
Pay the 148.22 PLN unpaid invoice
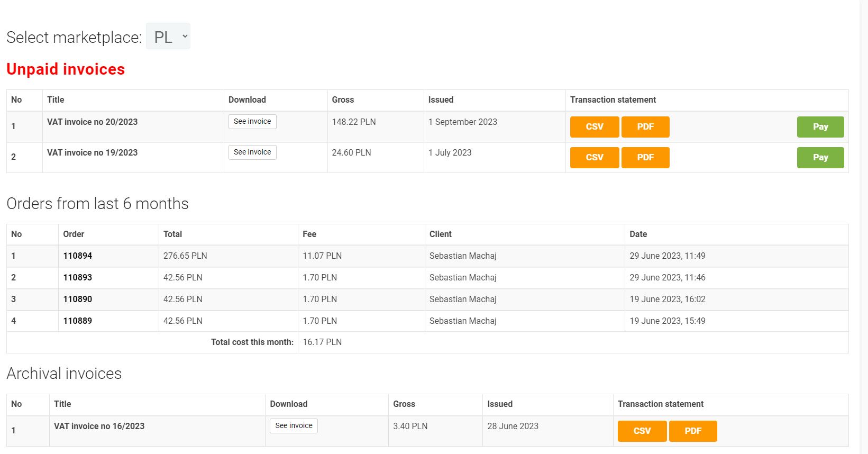[820, 127]
